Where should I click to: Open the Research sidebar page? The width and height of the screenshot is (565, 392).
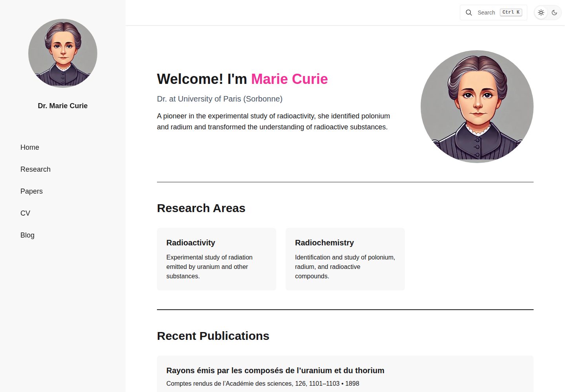point(35,169)
